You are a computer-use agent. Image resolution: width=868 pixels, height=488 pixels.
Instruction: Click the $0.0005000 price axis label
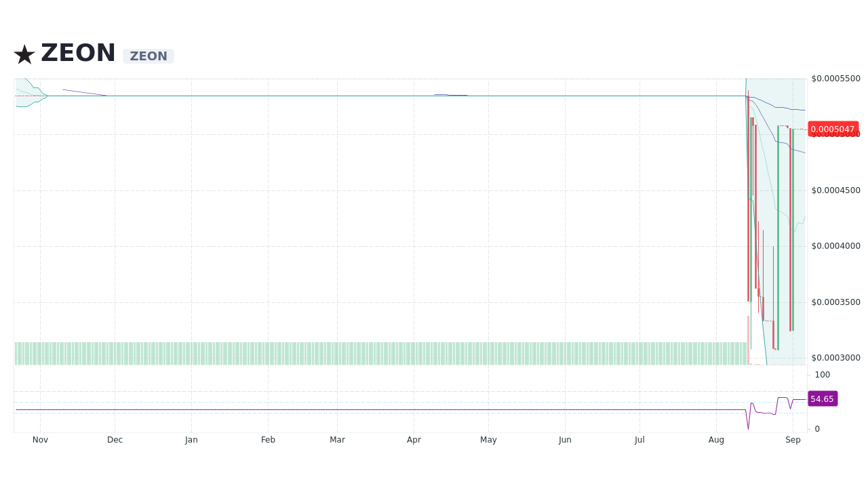835,134
